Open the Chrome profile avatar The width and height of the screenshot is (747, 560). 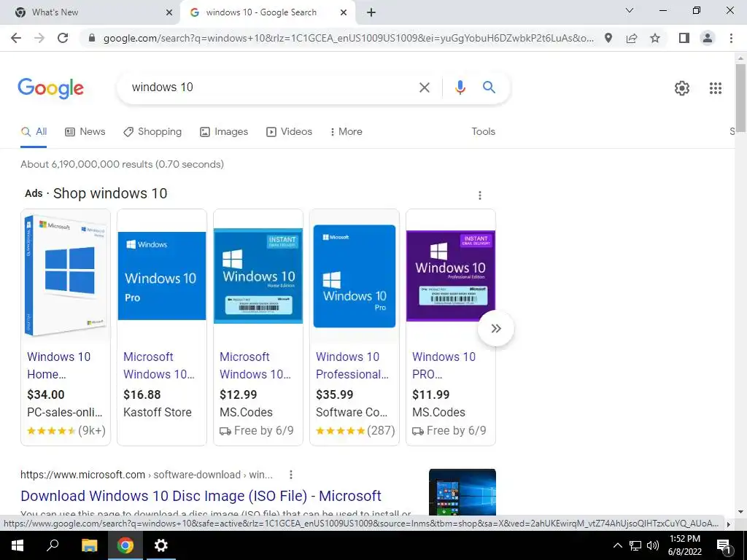coord(708,38)
